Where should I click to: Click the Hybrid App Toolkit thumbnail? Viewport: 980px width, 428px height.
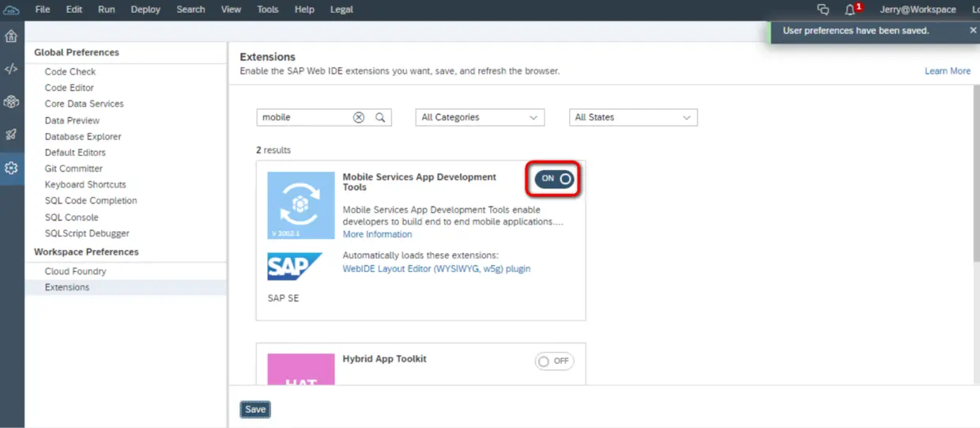click(300, 369)
